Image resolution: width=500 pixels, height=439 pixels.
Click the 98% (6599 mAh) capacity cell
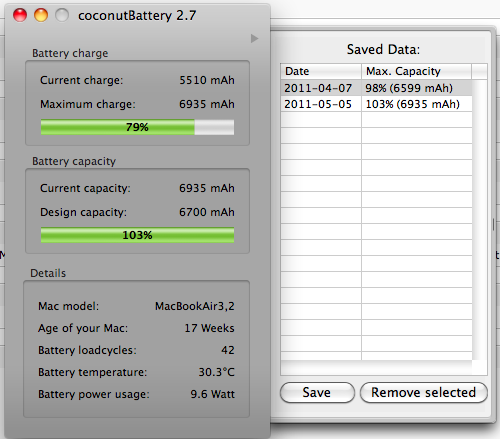pyautogui.click(x=409, y=88)
